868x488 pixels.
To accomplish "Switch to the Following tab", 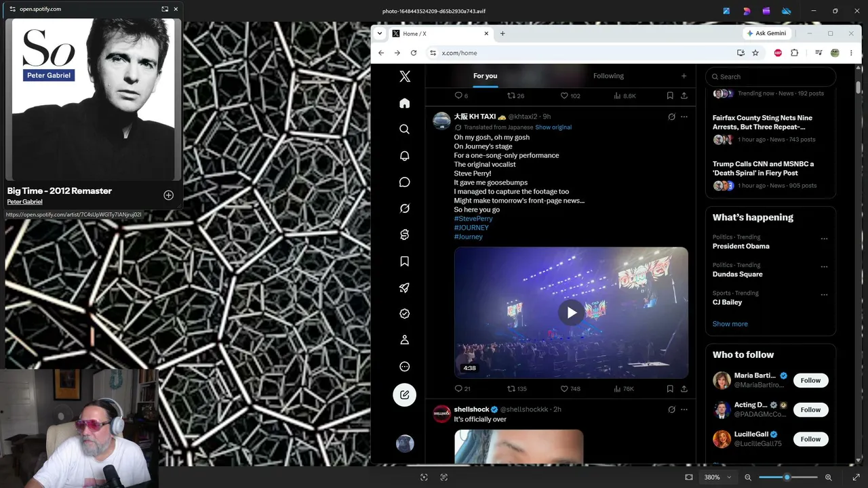I will pyautogui.click(x=608, y=76).
